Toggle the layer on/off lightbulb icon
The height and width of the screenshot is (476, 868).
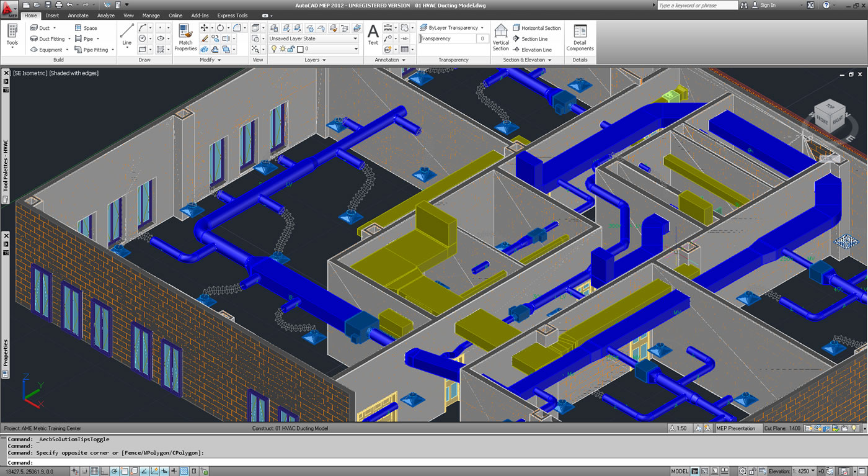click(x=274, y=48)
